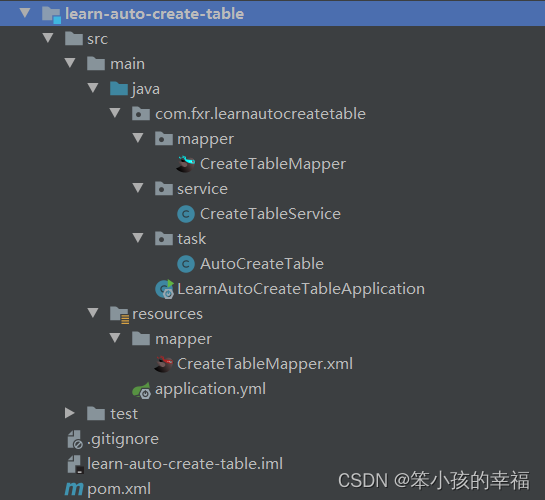
Task: Open the .gitignore file
Action: click(123, 439)
